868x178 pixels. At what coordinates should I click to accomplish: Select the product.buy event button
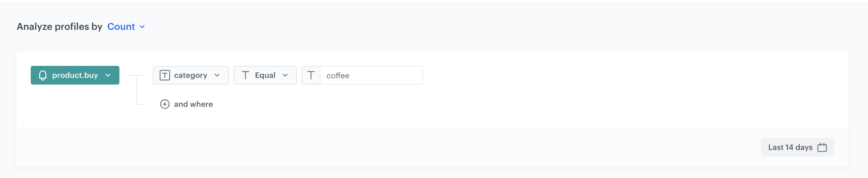click(75, 75)
